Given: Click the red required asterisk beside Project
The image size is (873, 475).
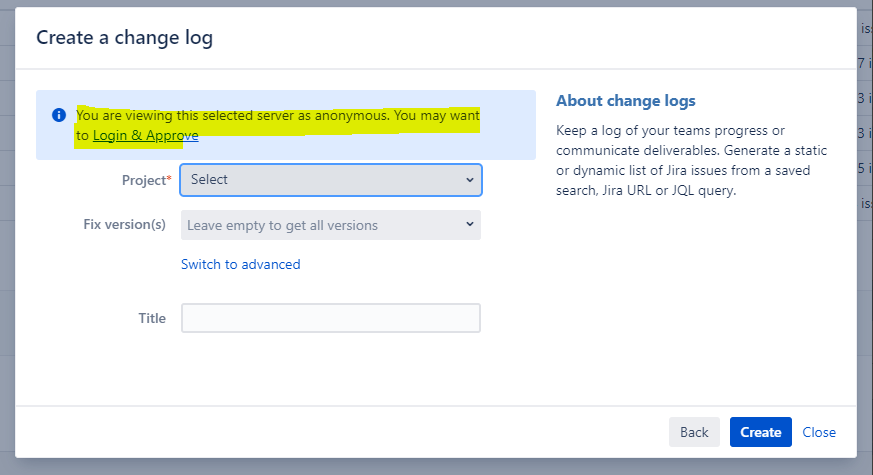Looking at the screenshot, I should click(169, 179).
